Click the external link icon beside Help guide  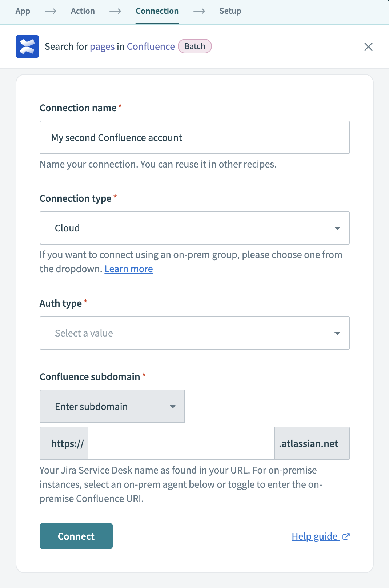[x=346, y=536]
